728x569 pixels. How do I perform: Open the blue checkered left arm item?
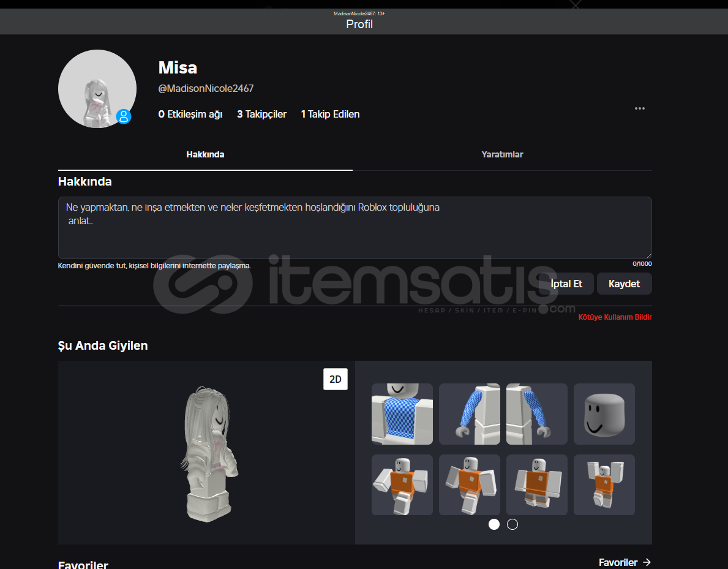[x=470, y=414]
